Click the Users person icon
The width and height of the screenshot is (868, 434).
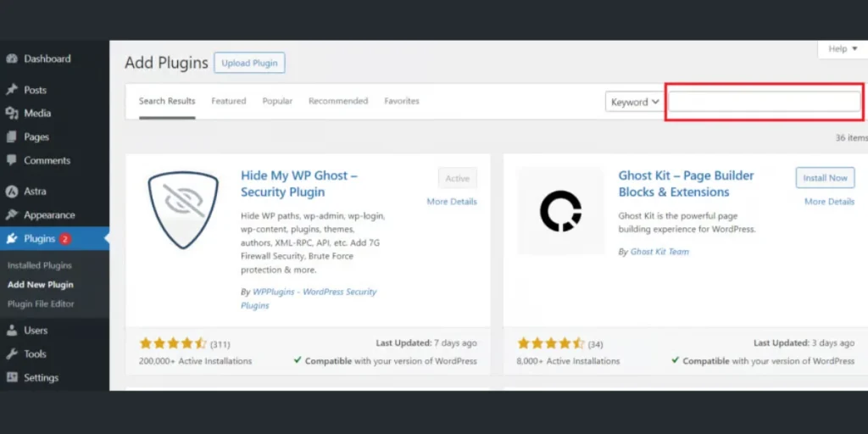[12, 331]
